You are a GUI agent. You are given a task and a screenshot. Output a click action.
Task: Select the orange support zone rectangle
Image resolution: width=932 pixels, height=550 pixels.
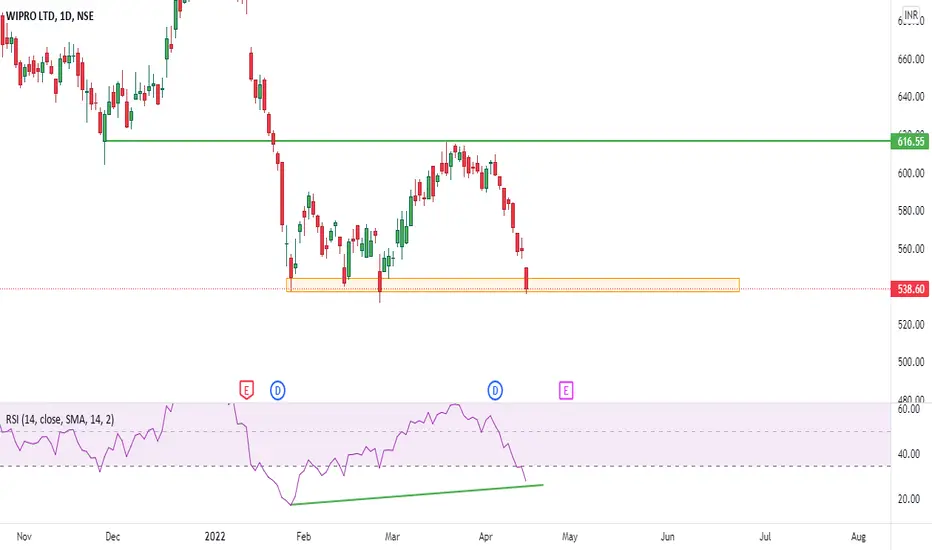(513, 285)
